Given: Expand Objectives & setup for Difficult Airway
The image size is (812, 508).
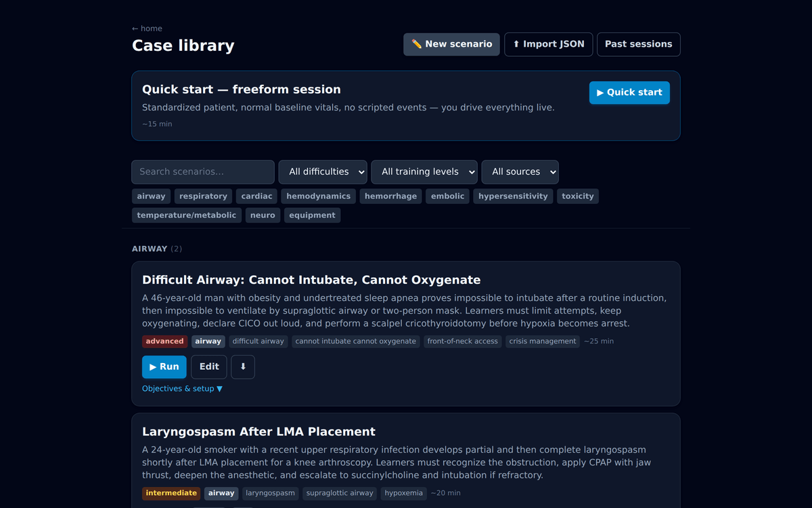Looking at the screenshot, I should tap(182, 389).
